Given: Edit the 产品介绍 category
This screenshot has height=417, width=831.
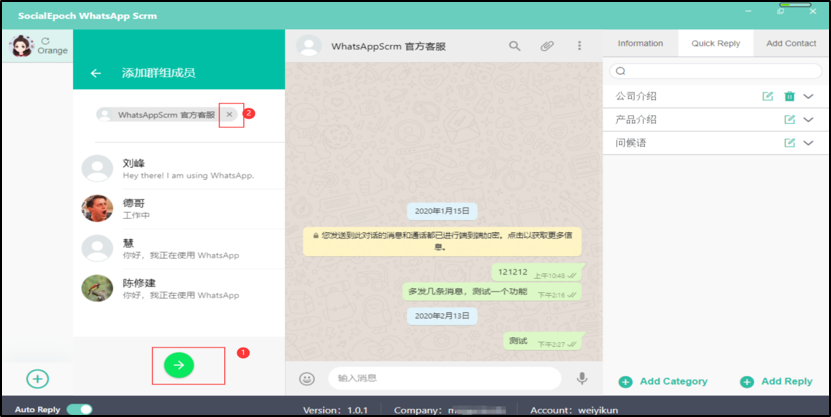Looking at the screenshot, I should (x=790, y=120).
